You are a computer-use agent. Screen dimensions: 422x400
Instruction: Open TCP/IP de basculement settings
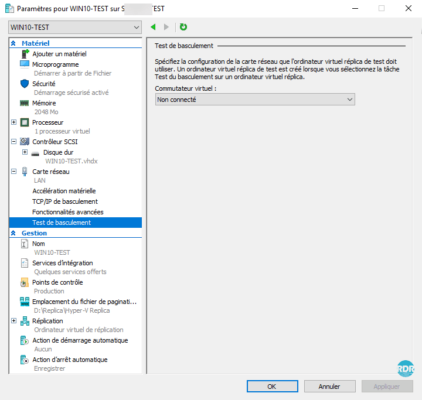(65, 202)
